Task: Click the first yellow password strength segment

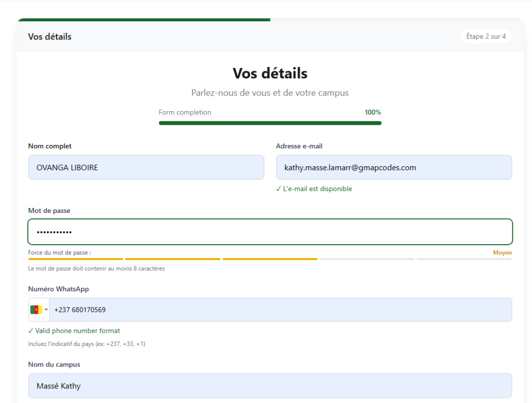Action: click(x=76, y=259)
